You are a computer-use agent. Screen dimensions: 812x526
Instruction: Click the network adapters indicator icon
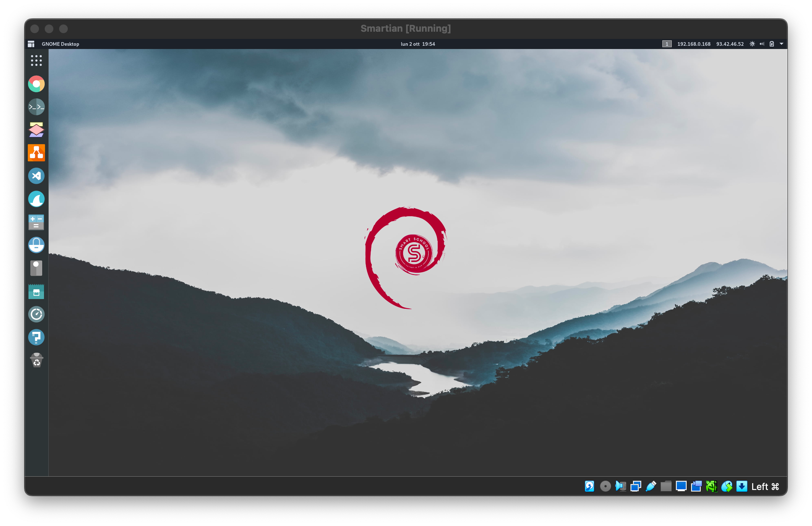[x=636, y=486]
